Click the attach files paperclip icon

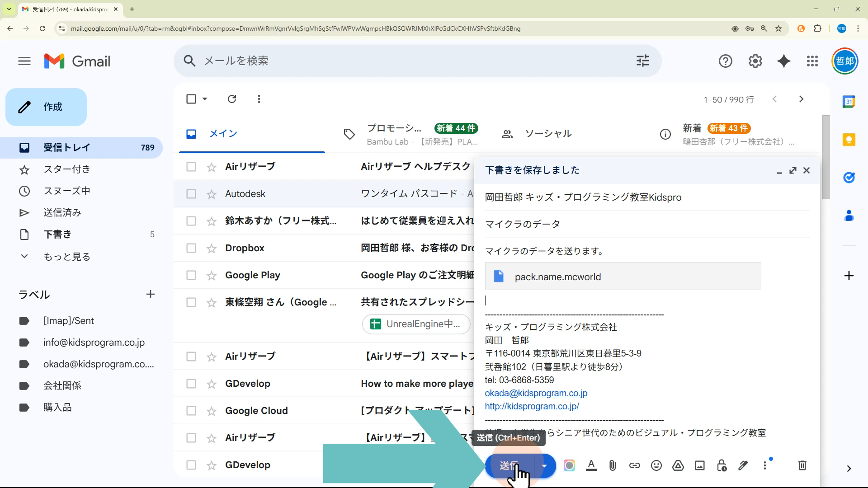[x=613, y=465]
